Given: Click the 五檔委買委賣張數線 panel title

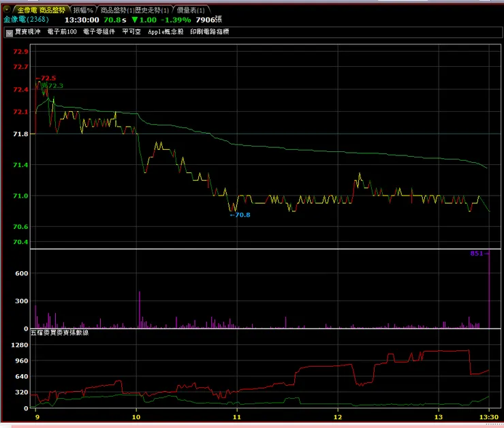Looking at the screenshot, I should pyautogui.click(x=59, y=333).
